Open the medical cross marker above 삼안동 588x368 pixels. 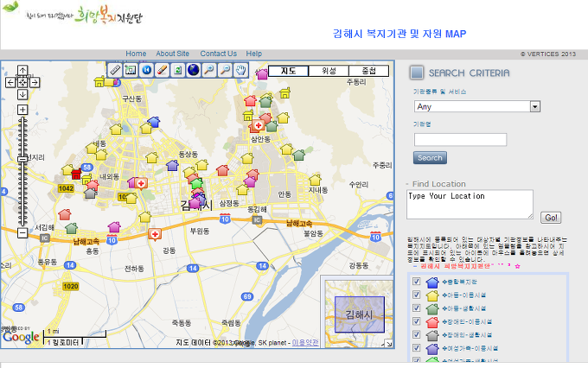pos(258,125)
